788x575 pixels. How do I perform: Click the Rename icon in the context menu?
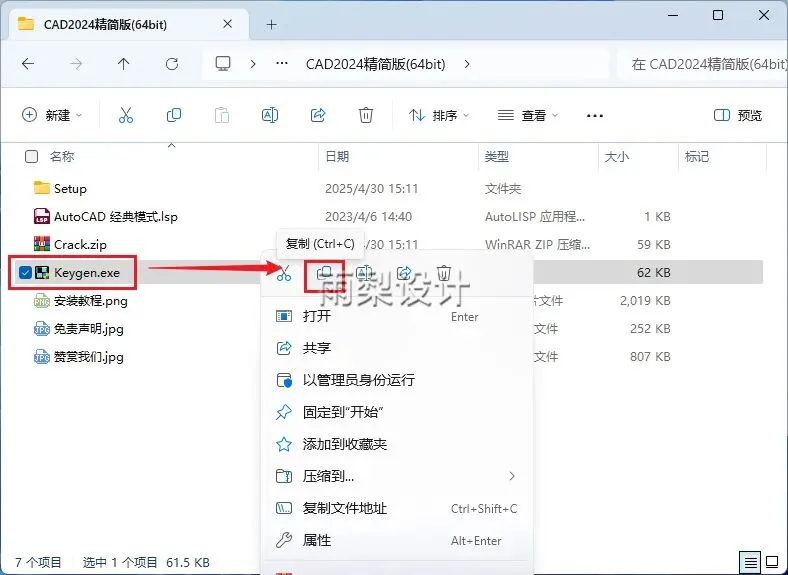coord(364,273)
